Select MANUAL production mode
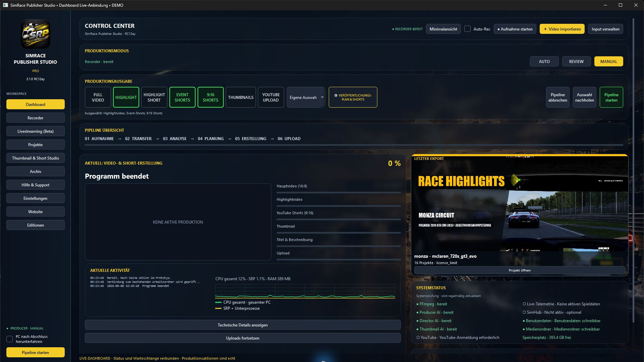Viewport: 644px width, 362px height. coord(608,61)
